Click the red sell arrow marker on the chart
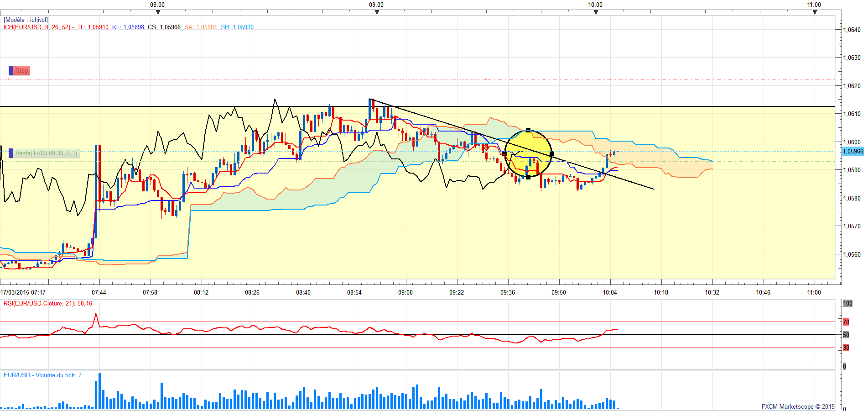The height and width of the screenshot is (411, 868). (x=486, y=148)
